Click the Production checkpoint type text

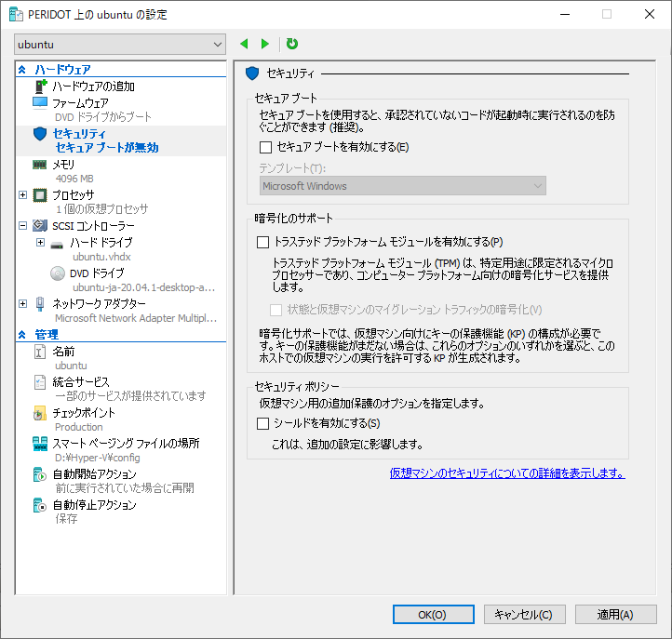79,427
